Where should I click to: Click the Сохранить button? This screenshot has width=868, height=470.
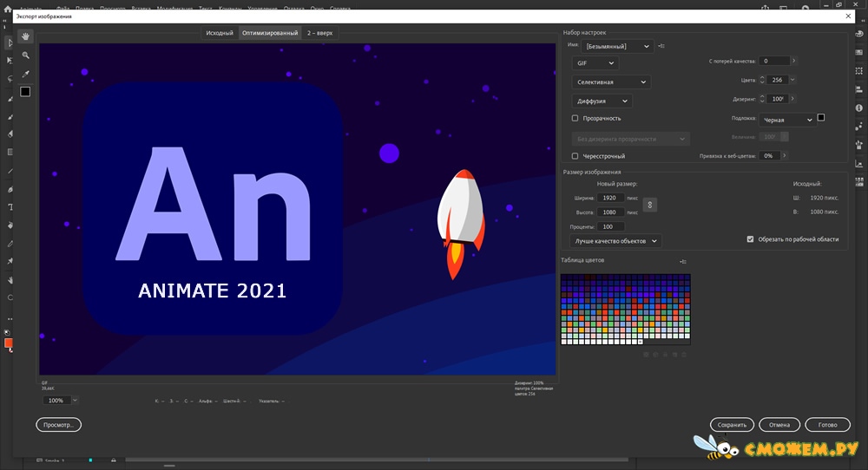[732, 425]
